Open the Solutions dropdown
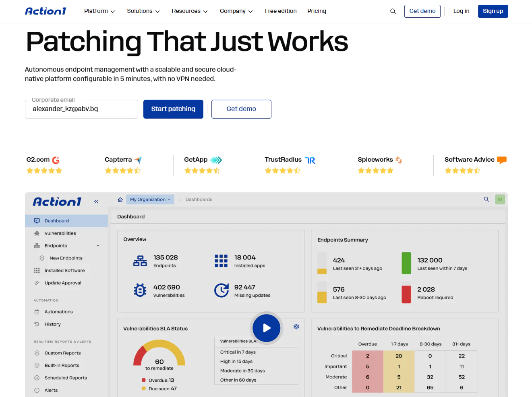Viewport: 532px width, 397px height. point(143,11)
